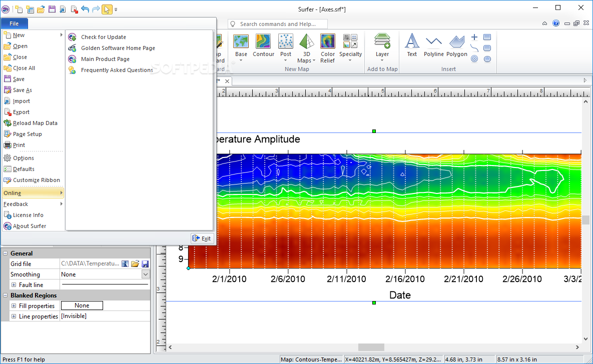The width and height of the screenshot is (593, 364).
Task: Select the Polyline drawing tool
Action: click(x=433, y=45)
